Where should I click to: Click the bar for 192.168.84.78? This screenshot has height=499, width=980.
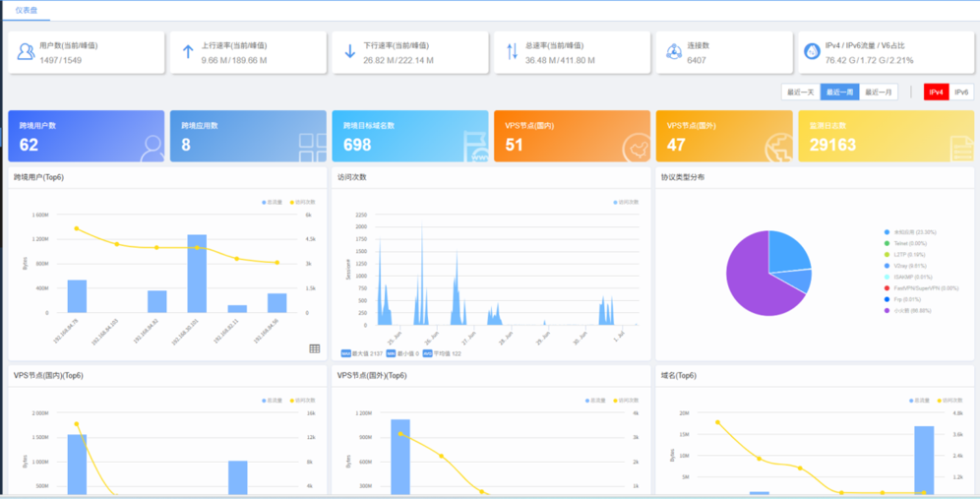point(77,296)
